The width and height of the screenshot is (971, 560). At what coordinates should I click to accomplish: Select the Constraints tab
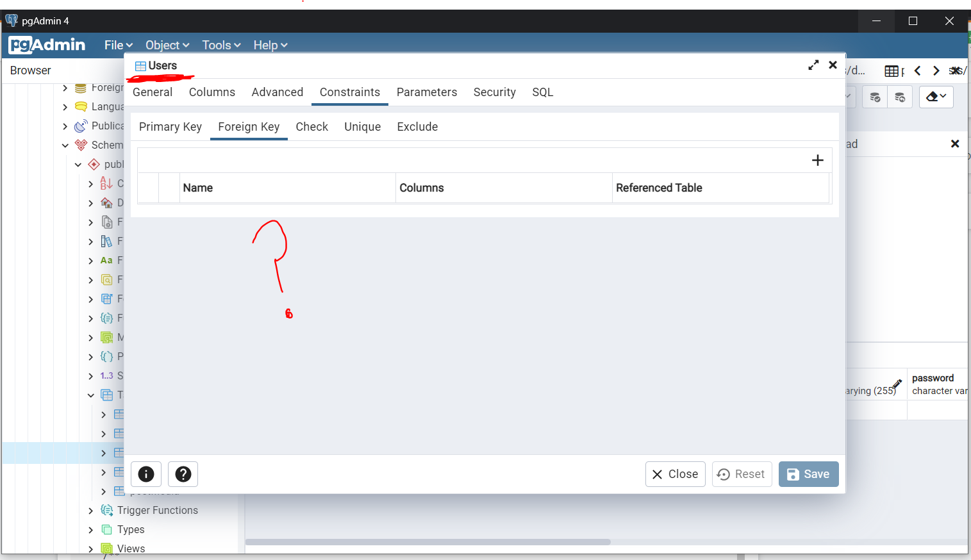(350, 92)
